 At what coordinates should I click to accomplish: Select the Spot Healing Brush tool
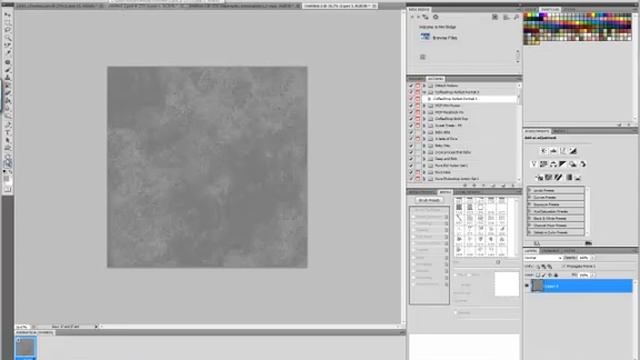8,62
